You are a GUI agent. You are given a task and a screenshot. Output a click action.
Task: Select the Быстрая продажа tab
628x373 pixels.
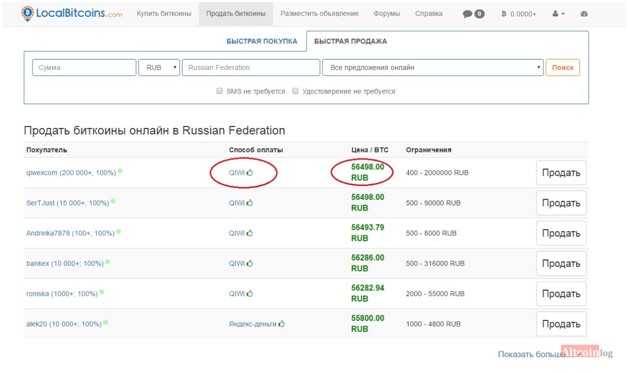(350, 41)
